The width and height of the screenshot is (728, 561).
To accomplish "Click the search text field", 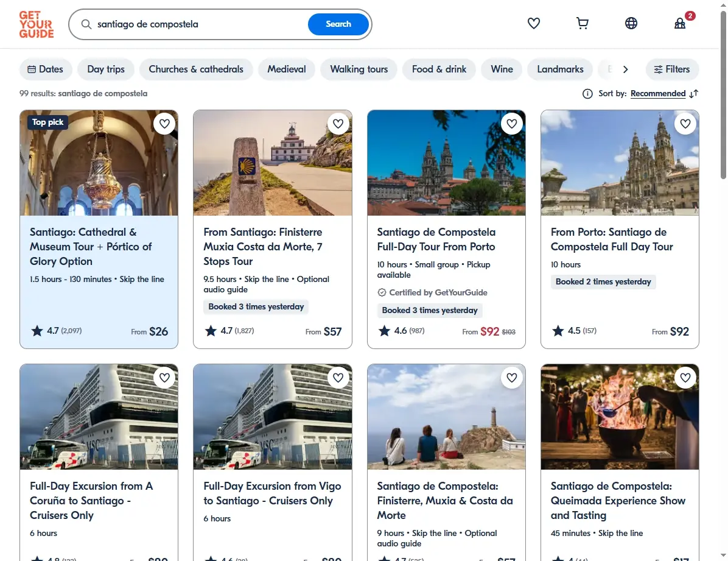I will coord(200,24).
